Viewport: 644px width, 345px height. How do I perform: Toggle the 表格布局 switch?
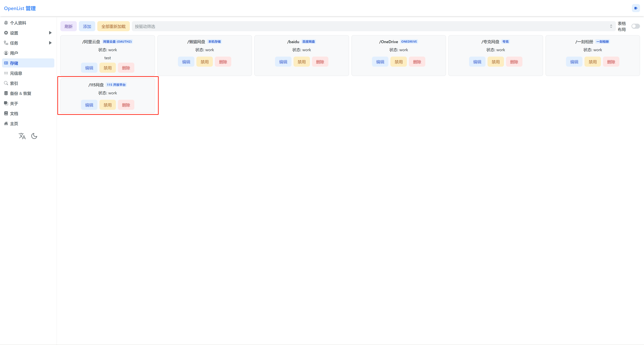click(635, 26)
